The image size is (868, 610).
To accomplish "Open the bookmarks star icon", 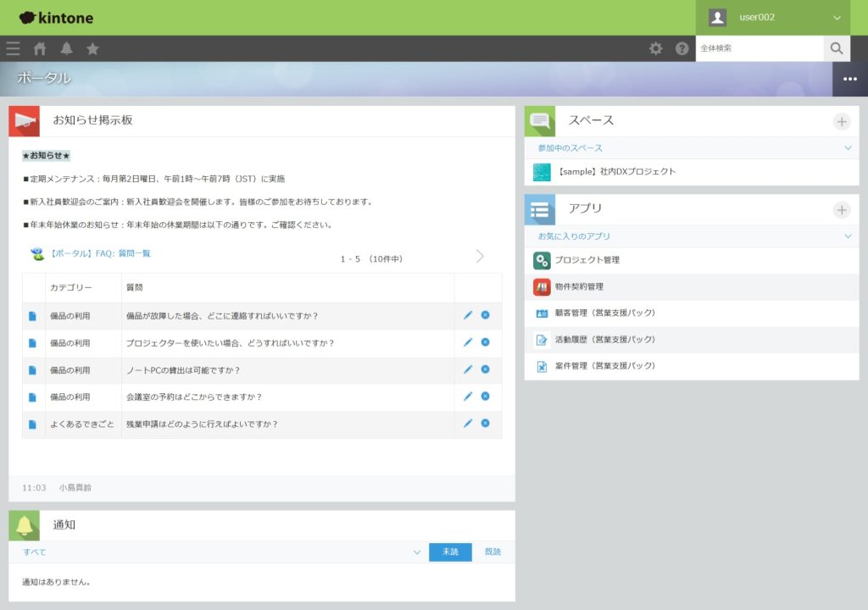I will pos(92,49).
